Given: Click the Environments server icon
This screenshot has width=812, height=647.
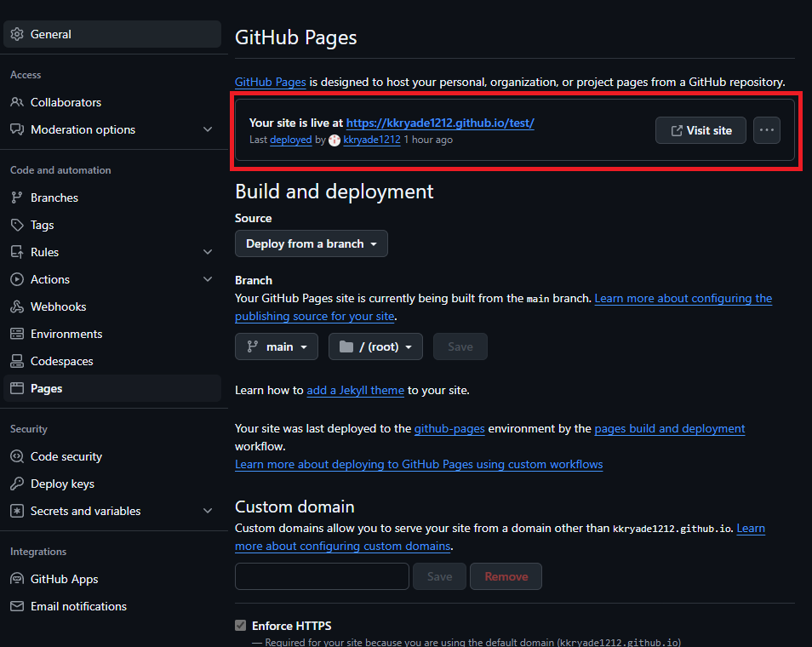Looking at the screenshot, I should (x=17, y=334).
